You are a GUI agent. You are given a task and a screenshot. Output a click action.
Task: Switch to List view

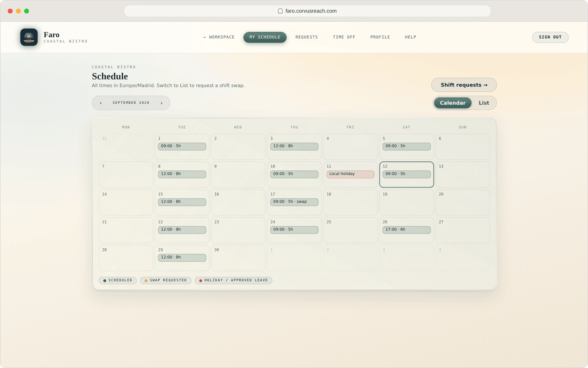click(x=484, y=103)
